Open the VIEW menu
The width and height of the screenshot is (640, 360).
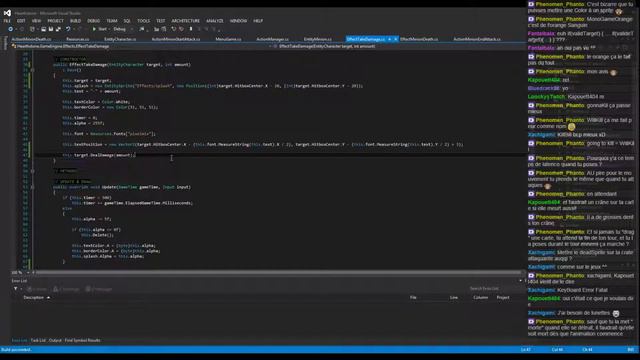pyautogui.click(x=36, y=21)
